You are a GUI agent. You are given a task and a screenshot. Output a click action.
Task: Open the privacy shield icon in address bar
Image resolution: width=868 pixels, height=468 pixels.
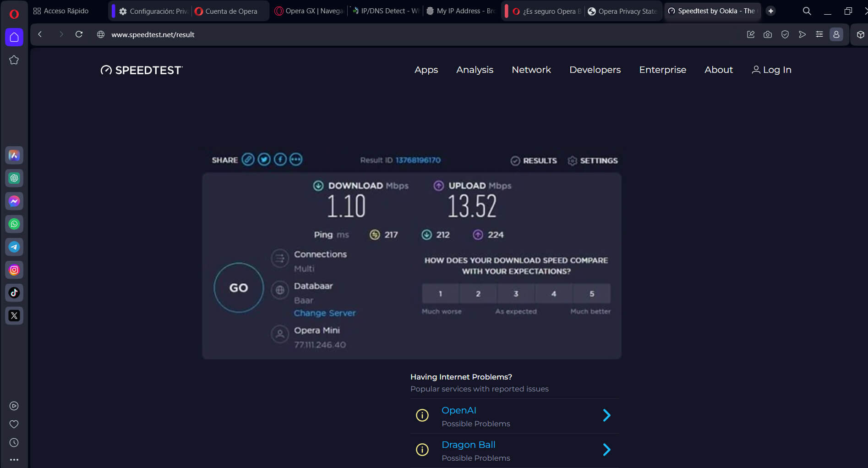(785, 34)
